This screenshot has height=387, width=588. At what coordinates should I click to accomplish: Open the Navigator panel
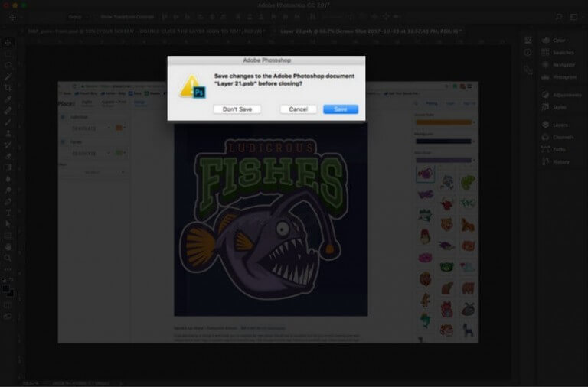(558, 65)
